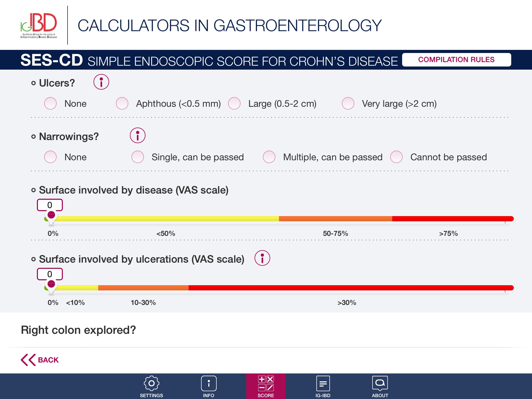Image resolution: width=532 pixels, height=399 pixels.
Task: Open the IG-IBD document icon
Action: [x=323, y=384]
